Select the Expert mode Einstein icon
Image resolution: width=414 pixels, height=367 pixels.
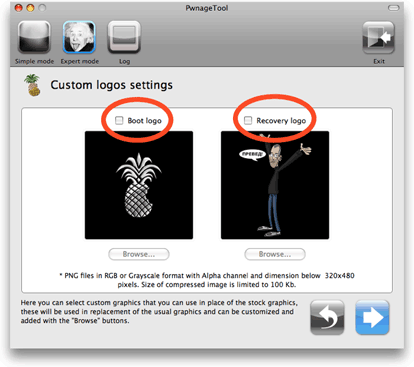coord(79,37)
